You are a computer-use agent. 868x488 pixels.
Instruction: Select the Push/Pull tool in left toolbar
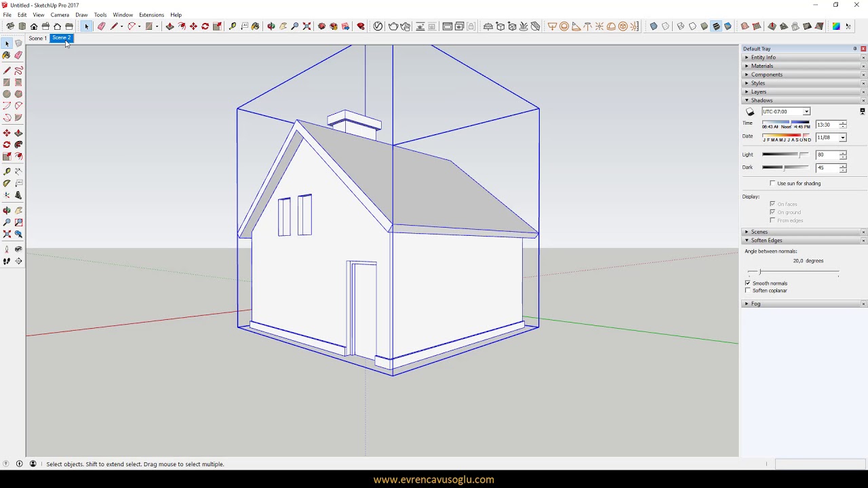[18, 134]
